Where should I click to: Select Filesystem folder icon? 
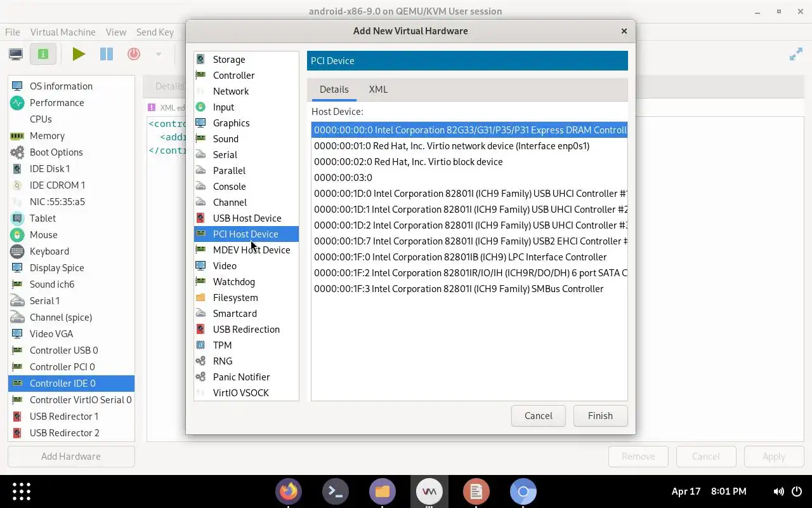200,297
